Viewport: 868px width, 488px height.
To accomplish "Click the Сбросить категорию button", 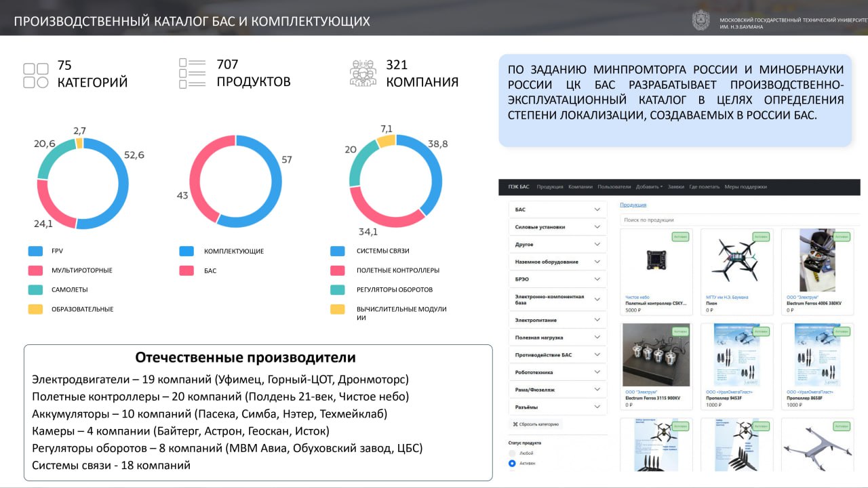I will pyautogui.click(x=536, y=424).
